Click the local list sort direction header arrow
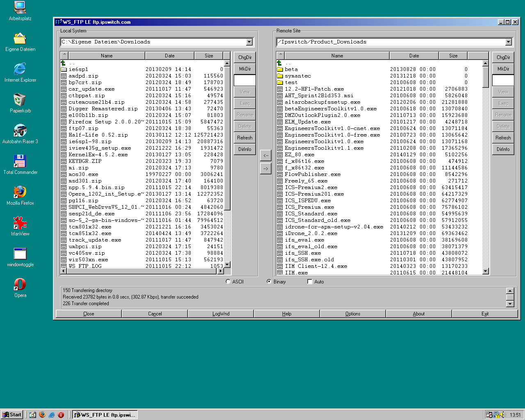This screenshot has height=420, width=525. tap(64, 55)
